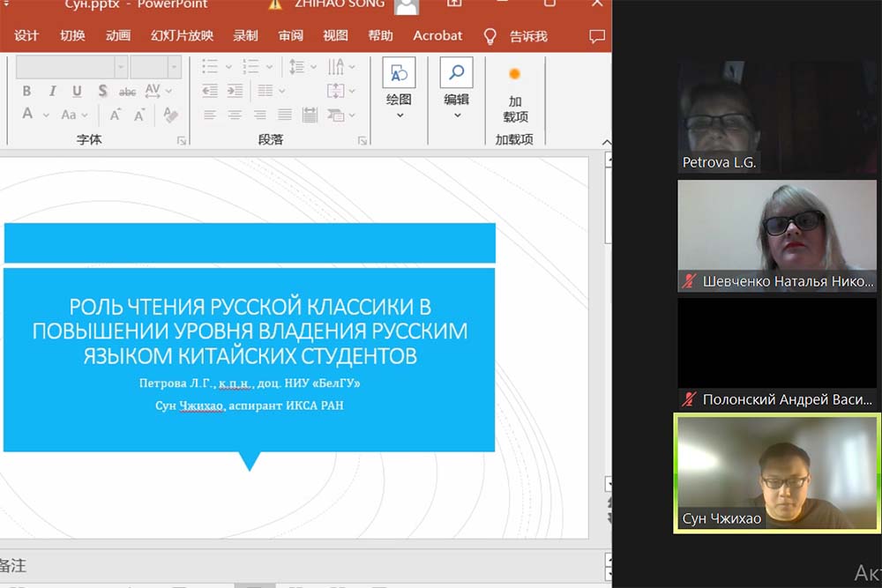
Task: Collapse the ribbon with the chevron
Action: click(x=605, y=142)
